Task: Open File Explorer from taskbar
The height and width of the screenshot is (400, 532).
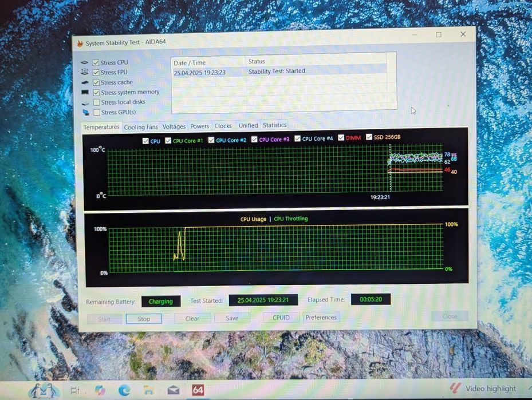Action: (x=149, y=390)
